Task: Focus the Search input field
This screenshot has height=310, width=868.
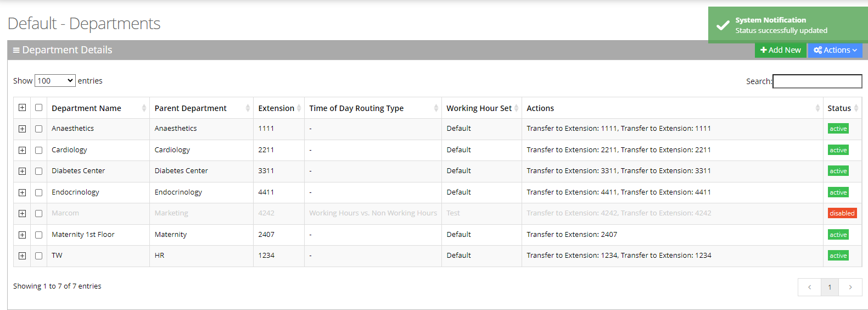Action: click(x=817, y=81)
